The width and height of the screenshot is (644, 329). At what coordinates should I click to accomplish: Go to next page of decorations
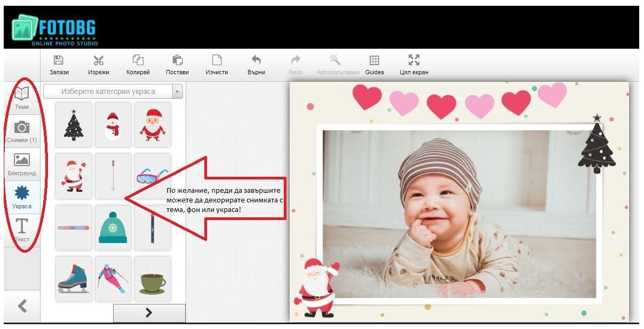coord(149,313)
